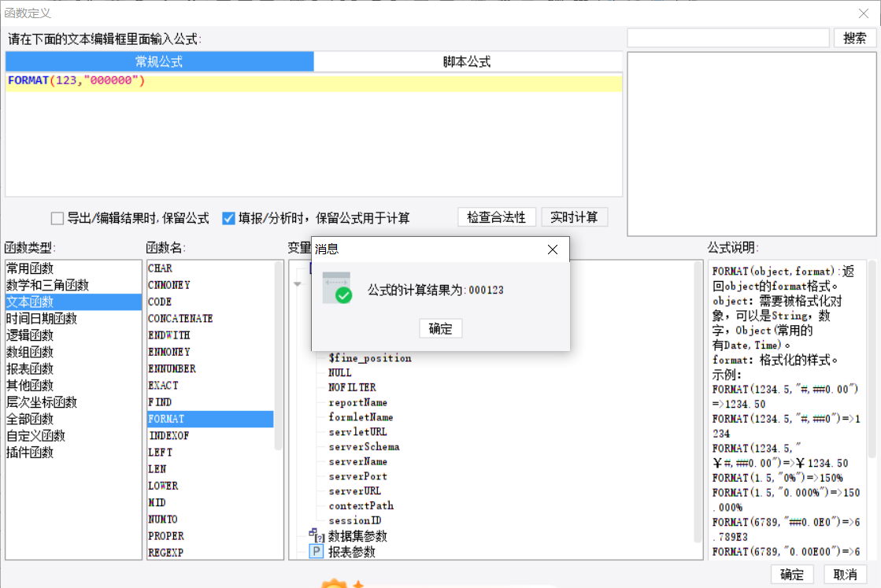Screen dimensions: 881x588
Task: Select servletURL variable
Action: pos(358,432)
